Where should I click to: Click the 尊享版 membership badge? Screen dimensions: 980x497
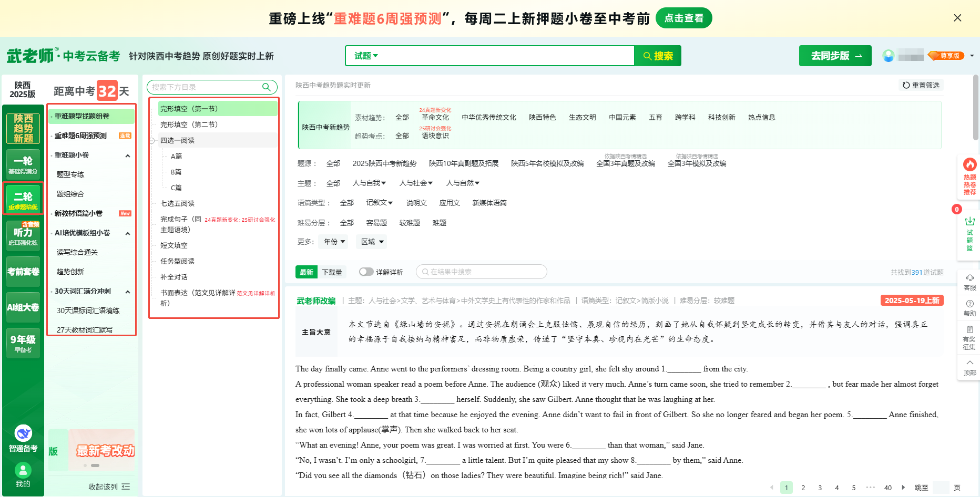946,56
